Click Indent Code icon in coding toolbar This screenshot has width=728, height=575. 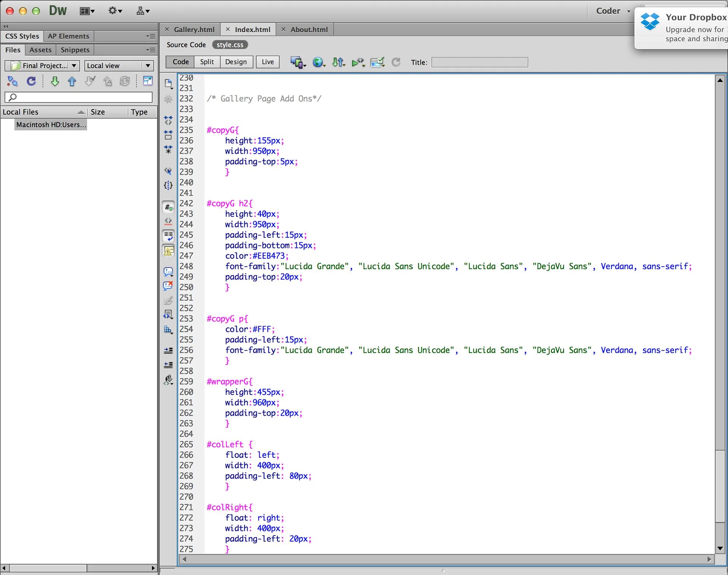[x=168, y=350]
